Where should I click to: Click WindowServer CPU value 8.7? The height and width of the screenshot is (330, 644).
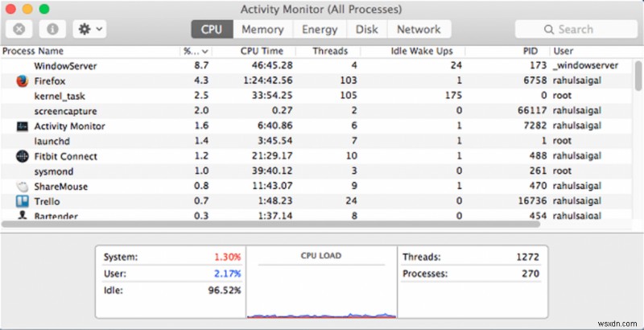(201, 66)
